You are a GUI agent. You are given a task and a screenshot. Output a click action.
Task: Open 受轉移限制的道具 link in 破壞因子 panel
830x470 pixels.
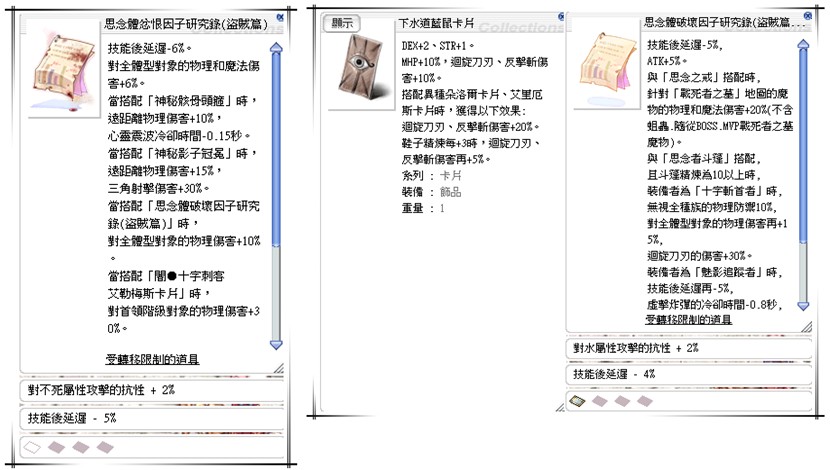point(687,319)
